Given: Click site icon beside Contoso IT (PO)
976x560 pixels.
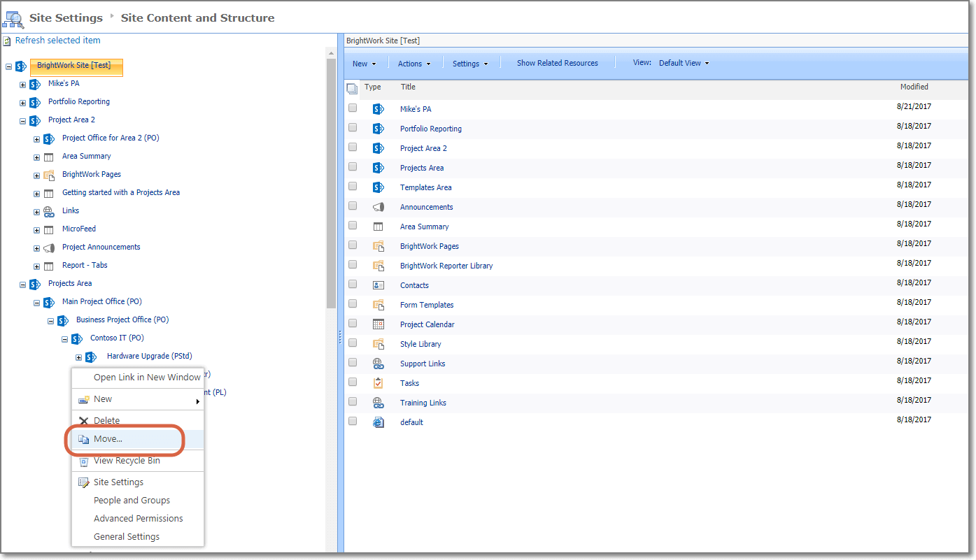Looking at the screenshot, I should (77, 338).
